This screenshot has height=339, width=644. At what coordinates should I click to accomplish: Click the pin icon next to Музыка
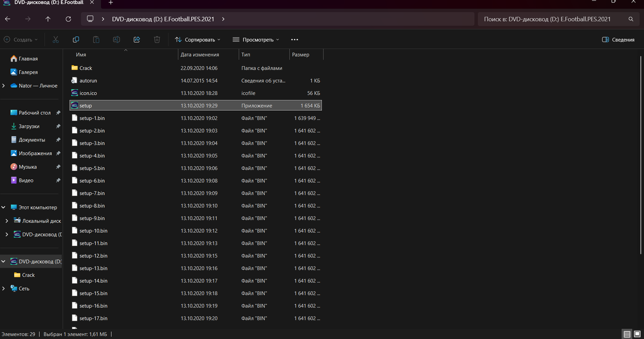click(x=58, y=167)
